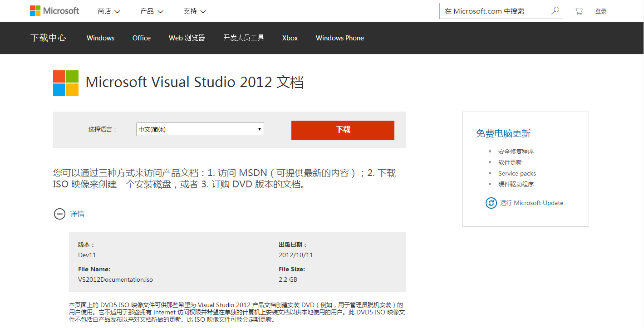The width and height of the screenshot is (644, 328).
Task: Open the Windows Phone category
Action: pos(340,38)
